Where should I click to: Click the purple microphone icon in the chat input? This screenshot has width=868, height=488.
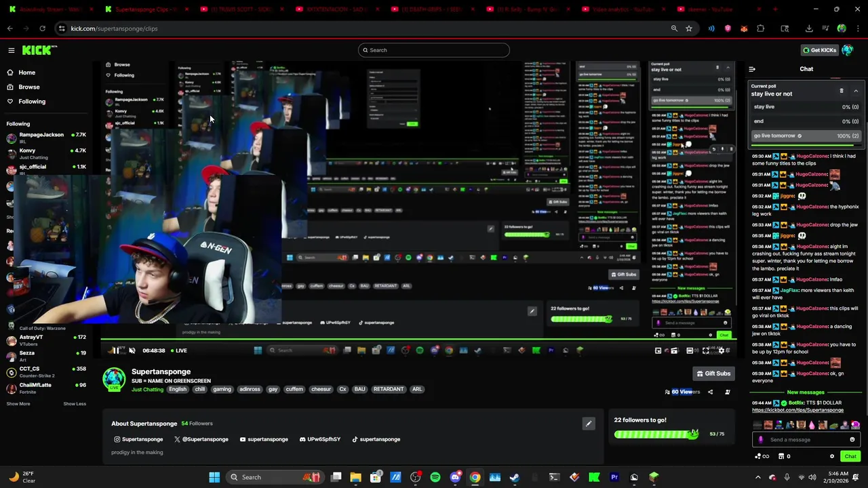pyautogui.click(x=760, y=440)
